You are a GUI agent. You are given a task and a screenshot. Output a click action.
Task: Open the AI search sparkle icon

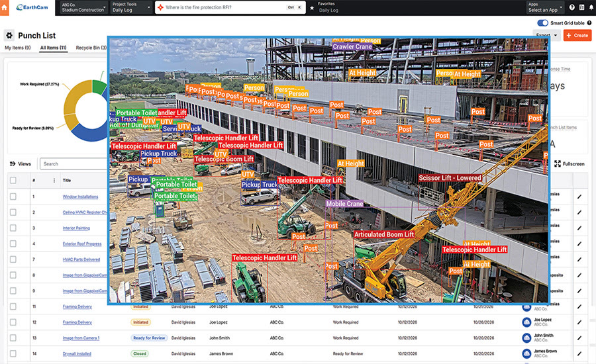160,7
